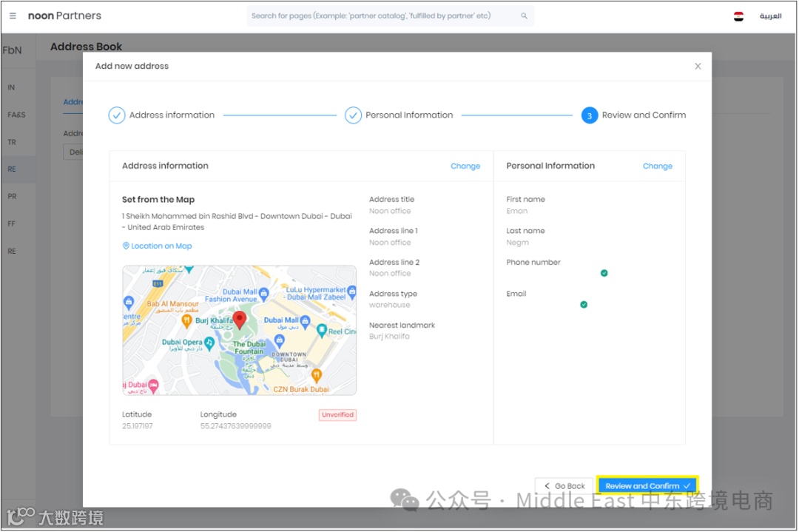Click the Negm last name value
799x532 pixels.
(517, 243)
